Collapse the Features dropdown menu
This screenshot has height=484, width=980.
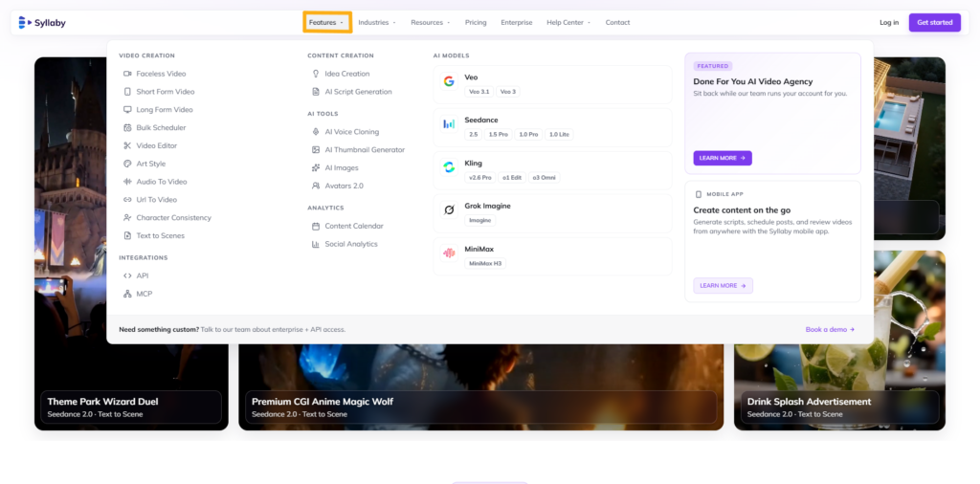click(327, 23)
